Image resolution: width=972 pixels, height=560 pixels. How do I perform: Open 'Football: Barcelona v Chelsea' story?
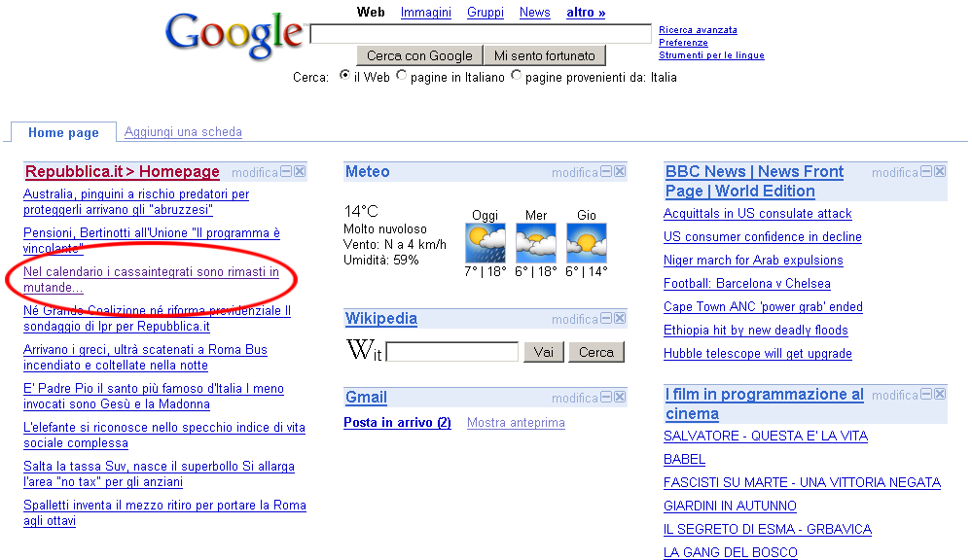[x=747, y=284]
